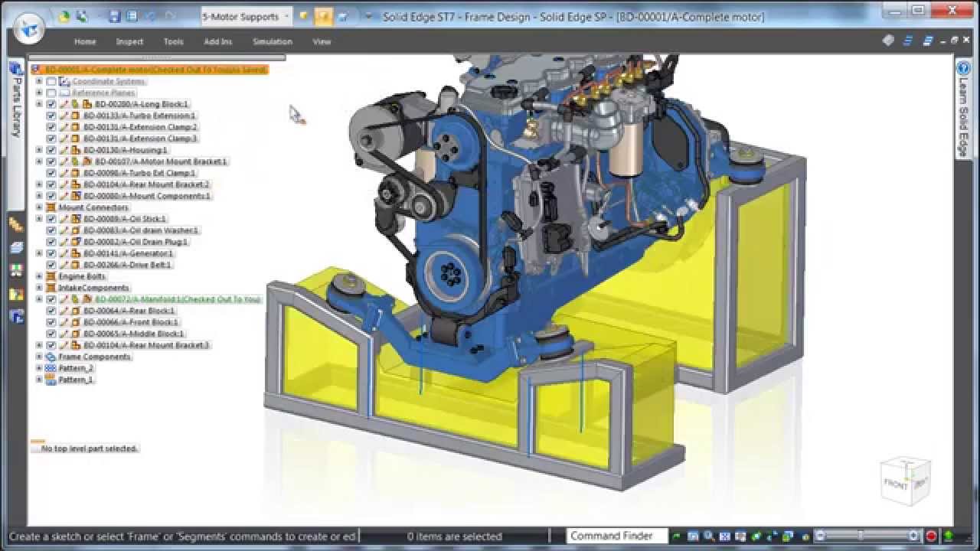Open the Tools ribbon tab

click(174, 41)
